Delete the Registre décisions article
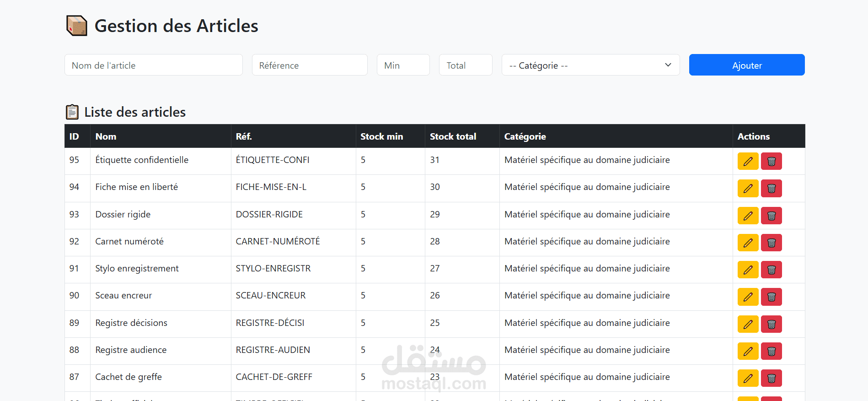868x401 pixels. click(x=771, y=324)
